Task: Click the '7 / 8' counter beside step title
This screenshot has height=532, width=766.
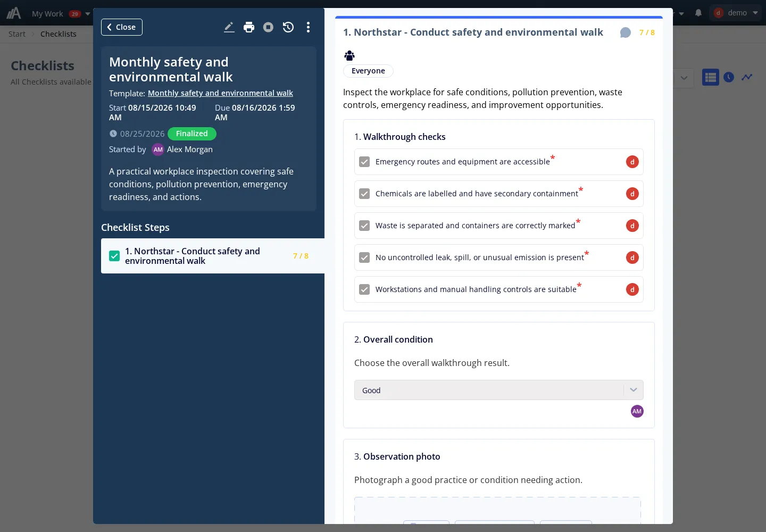Action: 647,32
